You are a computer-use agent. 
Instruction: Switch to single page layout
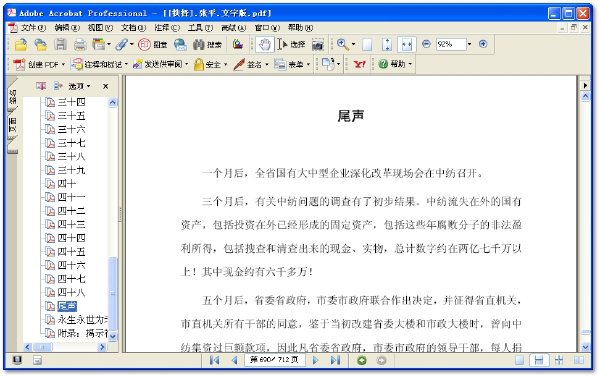tap(519, 360)
